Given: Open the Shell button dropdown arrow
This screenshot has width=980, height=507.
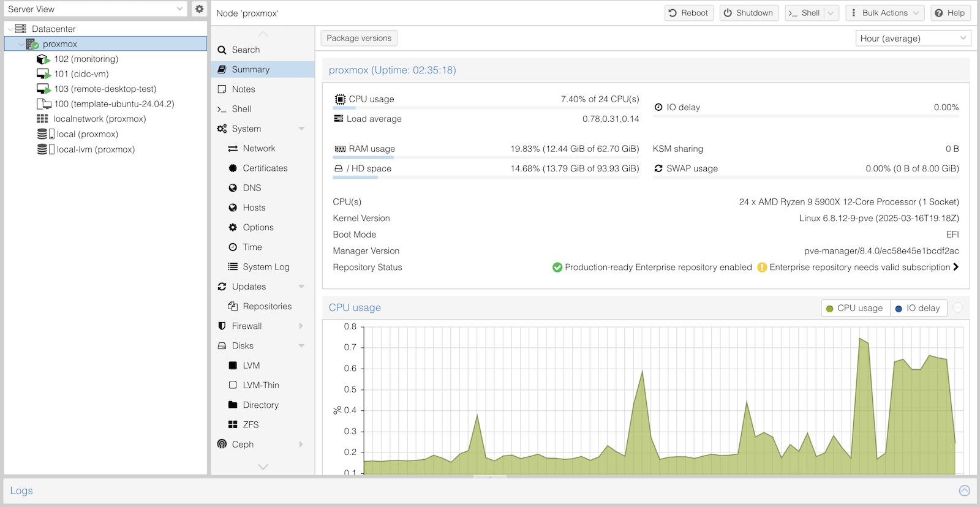Looking at the screenshot, I should pyautogui.click(x=831, y=13).
